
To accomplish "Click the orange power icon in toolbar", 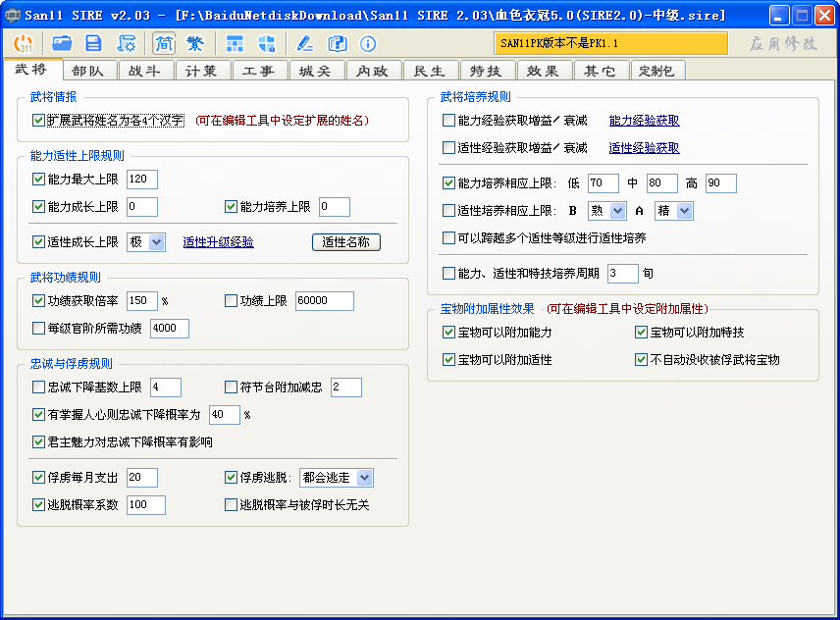I will tap(22, 43).
